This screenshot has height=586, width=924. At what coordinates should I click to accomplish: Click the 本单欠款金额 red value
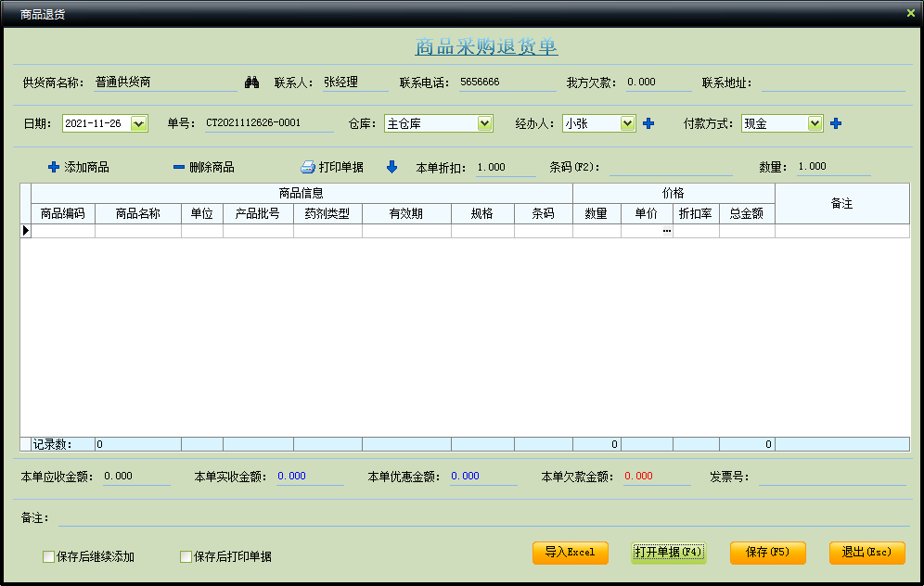point(638,476)
